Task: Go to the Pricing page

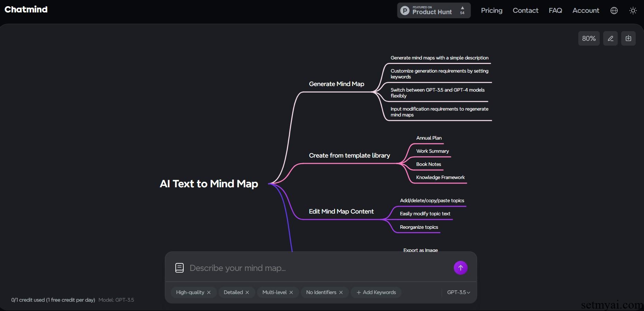Action: click(491, 10)
